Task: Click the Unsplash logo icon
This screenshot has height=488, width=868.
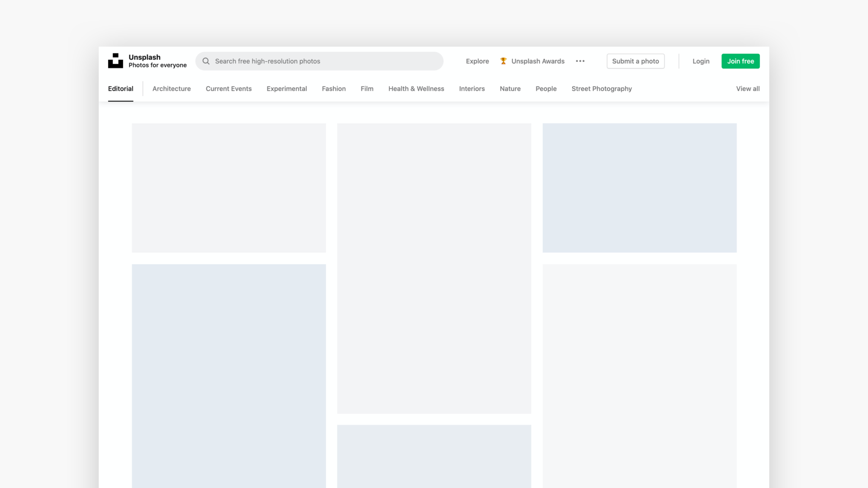Action: point(115,61)
